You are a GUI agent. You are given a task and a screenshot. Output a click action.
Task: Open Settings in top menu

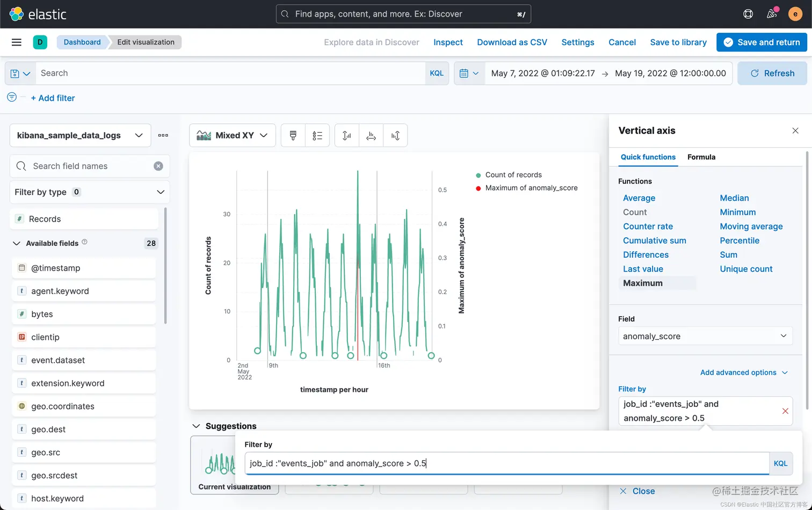click(x=578, y=42)
